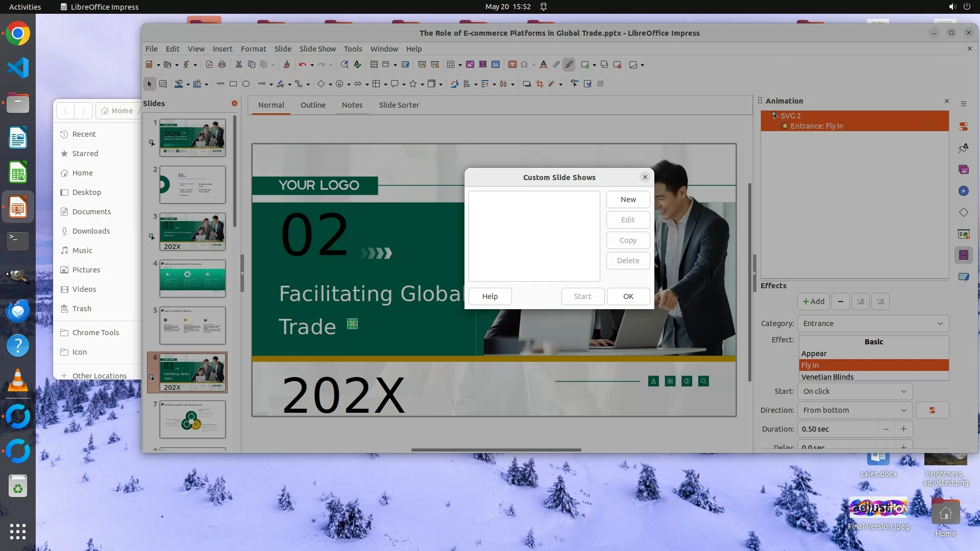Select the Rectangle drawing tool
Image resolution: width=980 pixels, height=551 pixels.
(233, 84)
